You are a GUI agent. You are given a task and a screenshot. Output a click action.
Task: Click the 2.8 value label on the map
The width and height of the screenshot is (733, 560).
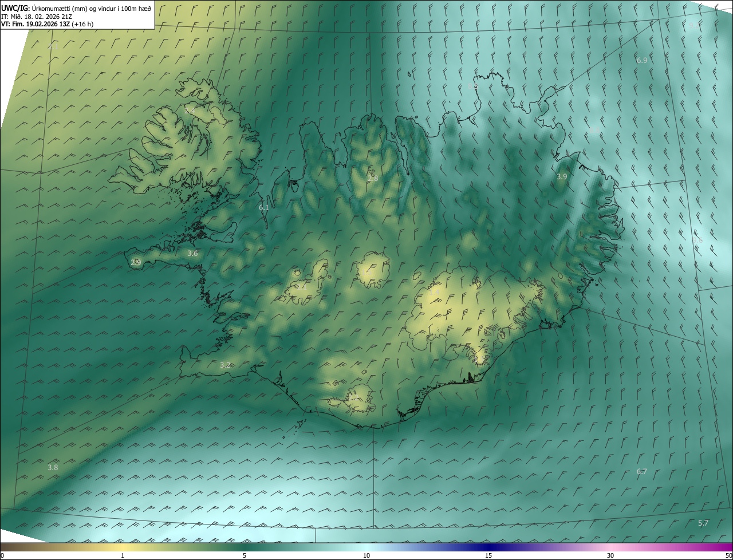coord(373,179)
